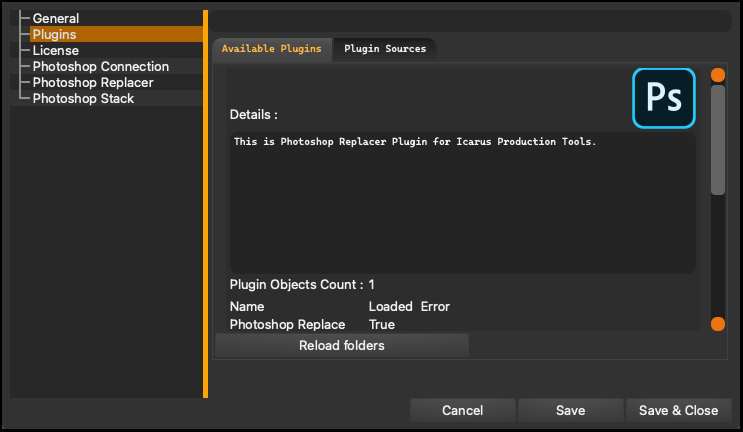Go to Photoshop Stack settings
The width and height of the screenshot is (743, 432).
pos(83,99)
